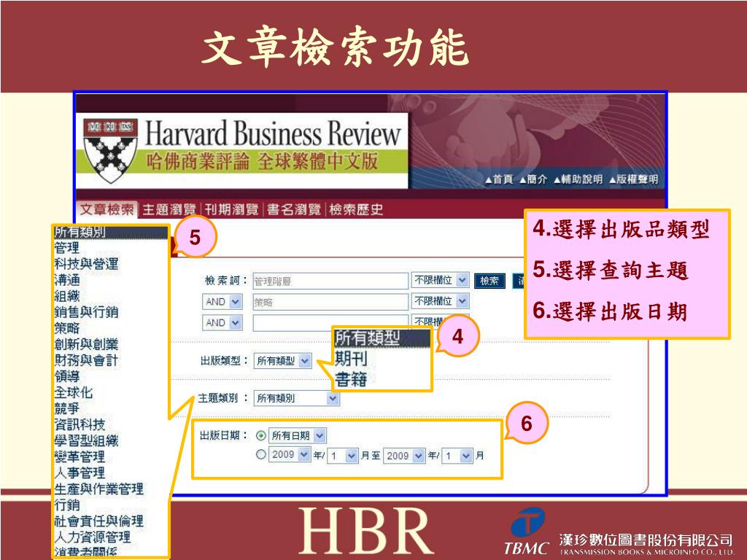Open the first 不限欄位 field dropdown

pos(440,280)
